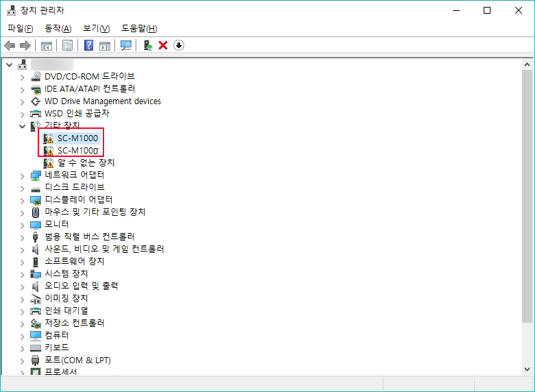Click warning icon of 알 수 없는 장치
Screen dimensions: 535x392
[49, 163]
